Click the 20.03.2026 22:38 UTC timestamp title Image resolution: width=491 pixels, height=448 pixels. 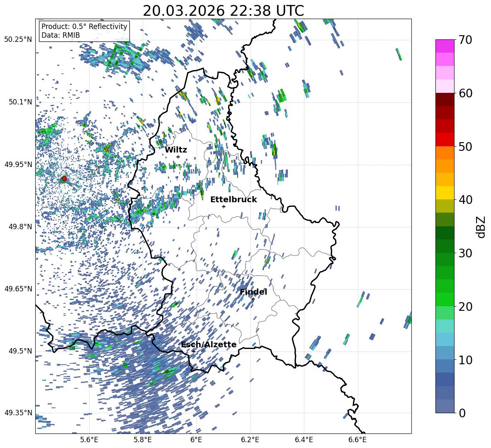tap(223, 11)
